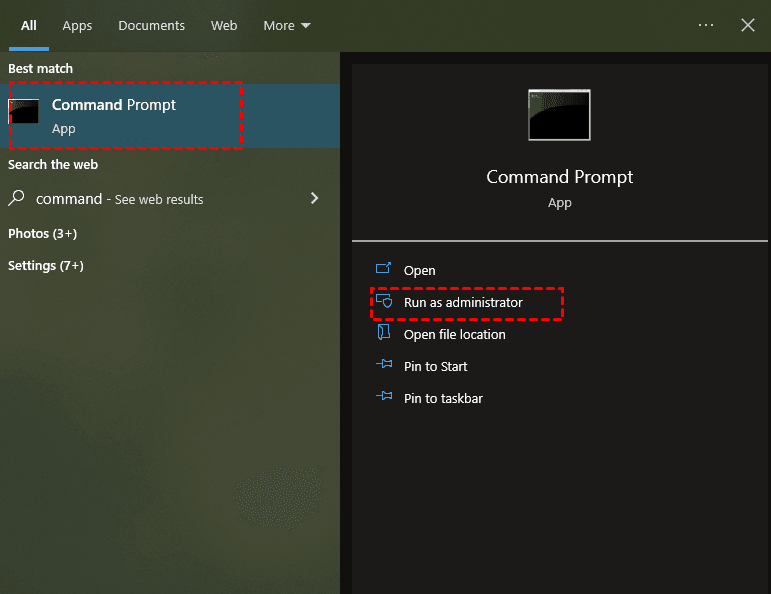Image resolution: width=771 pixels, height=594 pixels.
Task: Show Photos (3+) results
Action: (x=42, y=233)
